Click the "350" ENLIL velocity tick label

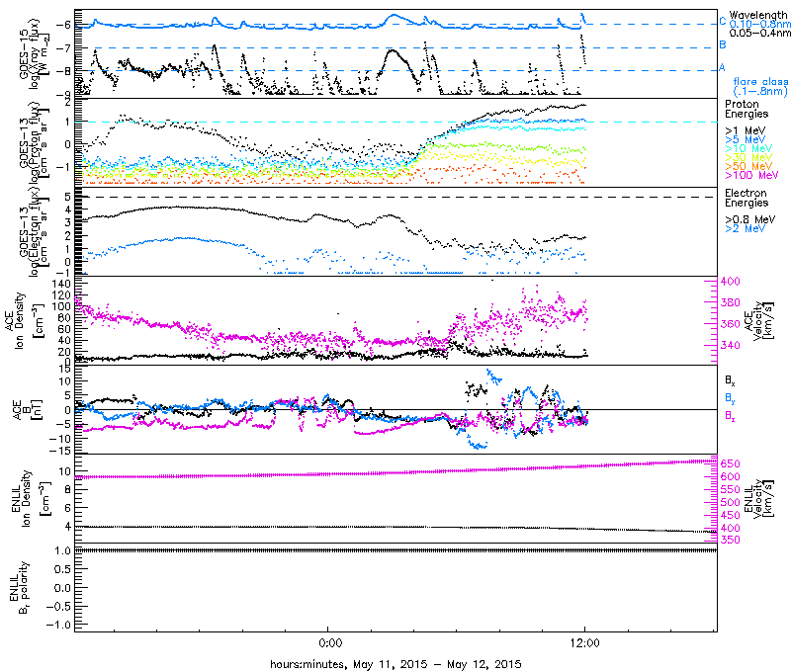731,540
